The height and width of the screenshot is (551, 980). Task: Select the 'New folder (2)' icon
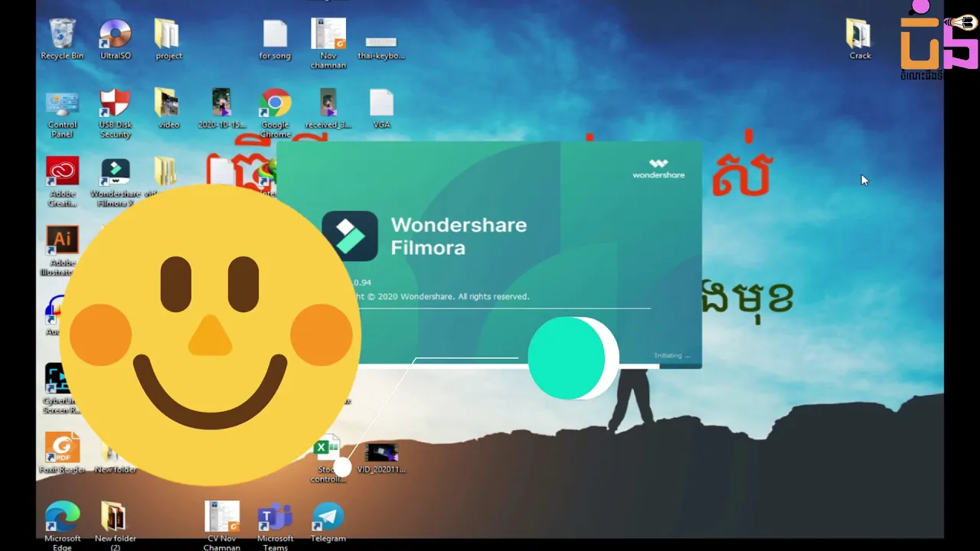115,527
